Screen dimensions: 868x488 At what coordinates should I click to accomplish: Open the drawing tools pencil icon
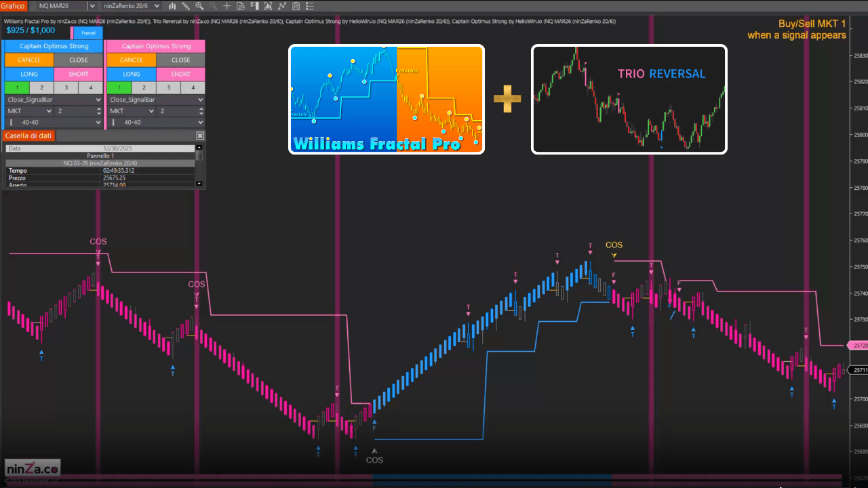[x=184, y=5]
